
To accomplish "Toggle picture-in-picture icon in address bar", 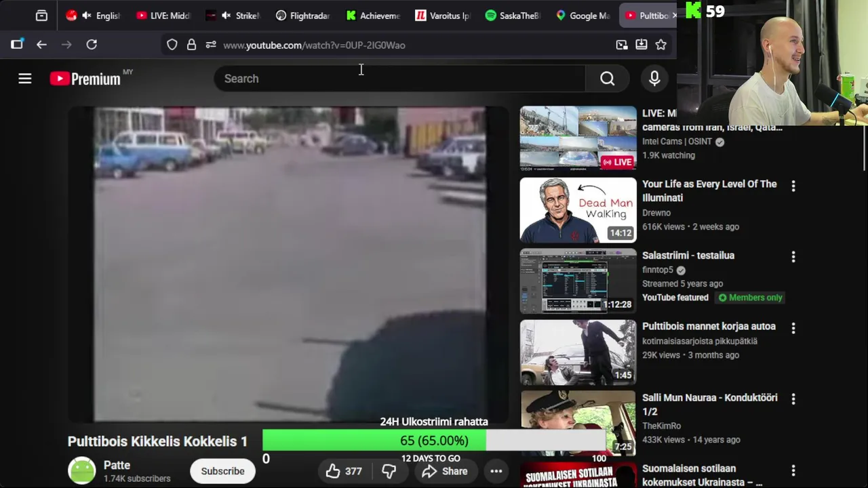I will (x=622, y=45).
